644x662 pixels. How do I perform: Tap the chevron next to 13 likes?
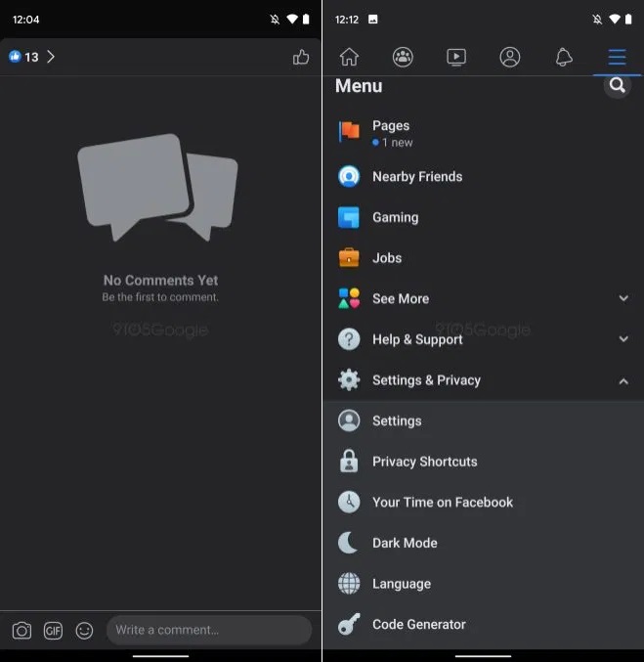(50, 57)
